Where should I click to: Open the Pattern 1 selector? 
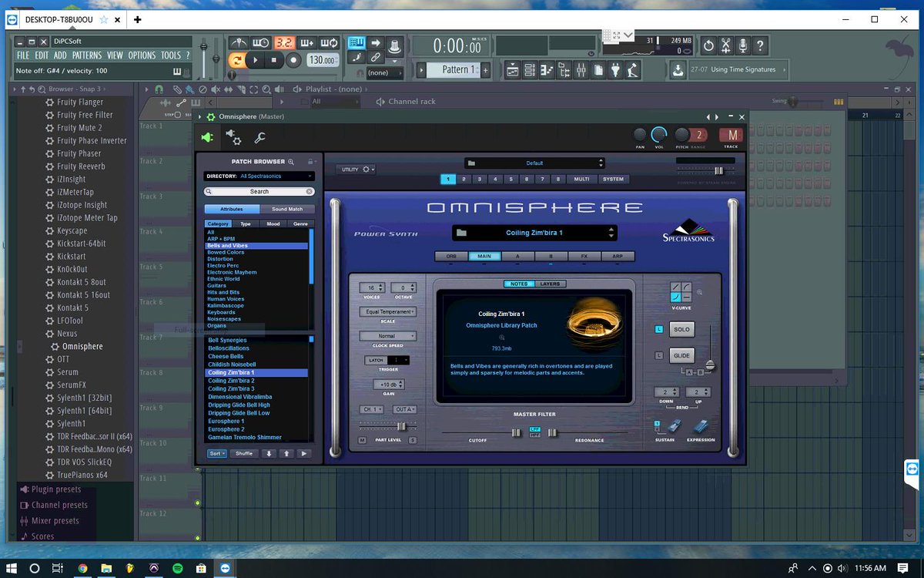point(452,69)
